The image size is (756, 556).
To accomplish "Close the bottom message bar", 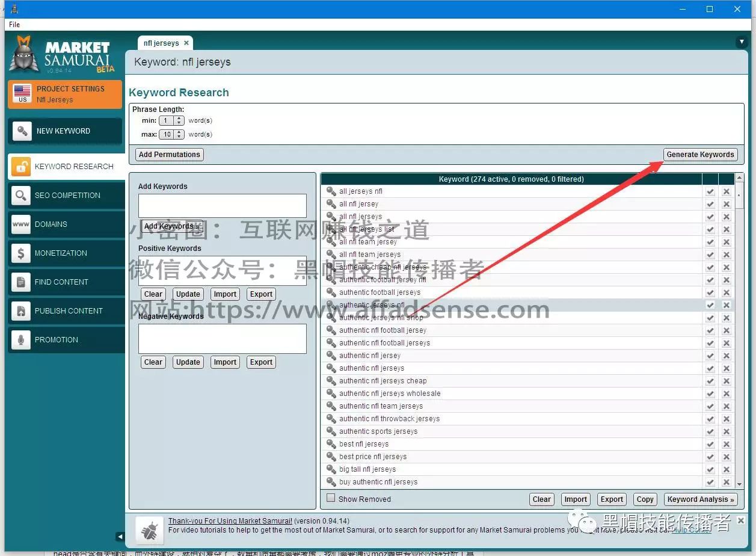I will coord(741,520).
